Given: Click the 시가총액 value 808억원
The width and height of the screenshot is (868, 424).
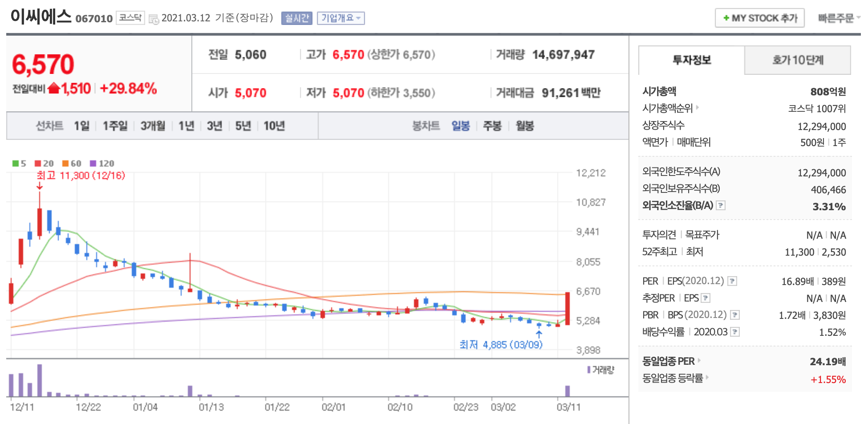Looking at the screenshot, I should tap(828, 91).
